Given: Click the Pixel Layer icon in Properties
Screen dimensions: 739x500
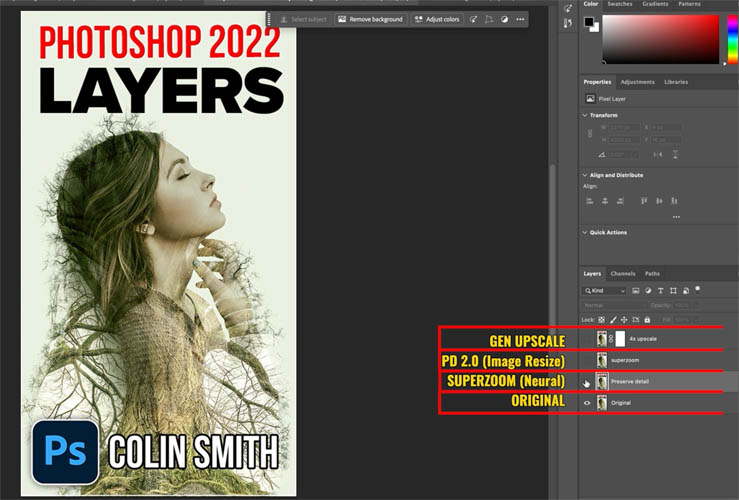Looking at the screenshot, I should [590, 98].
